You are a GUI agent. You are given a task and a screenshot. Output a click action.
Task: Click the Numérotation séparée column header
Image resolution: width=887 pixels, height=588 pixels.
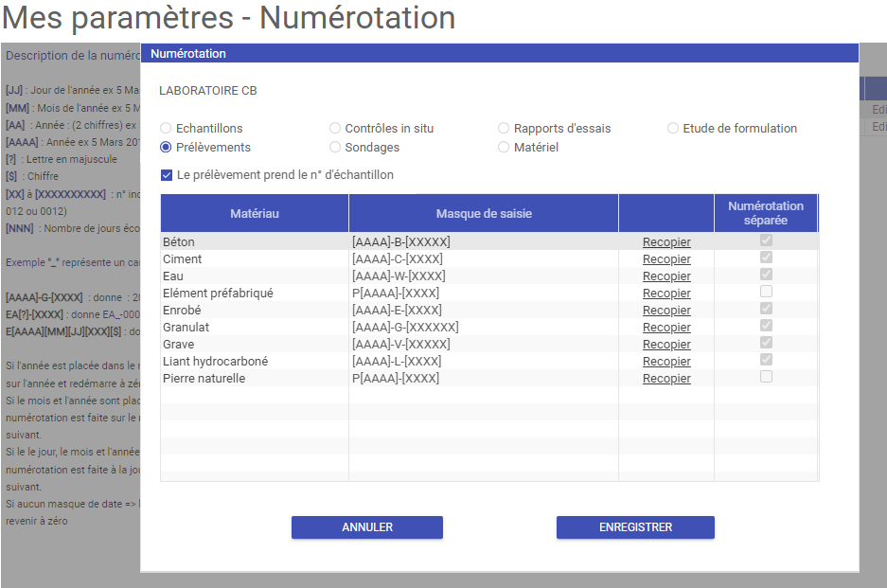(766, 213)
